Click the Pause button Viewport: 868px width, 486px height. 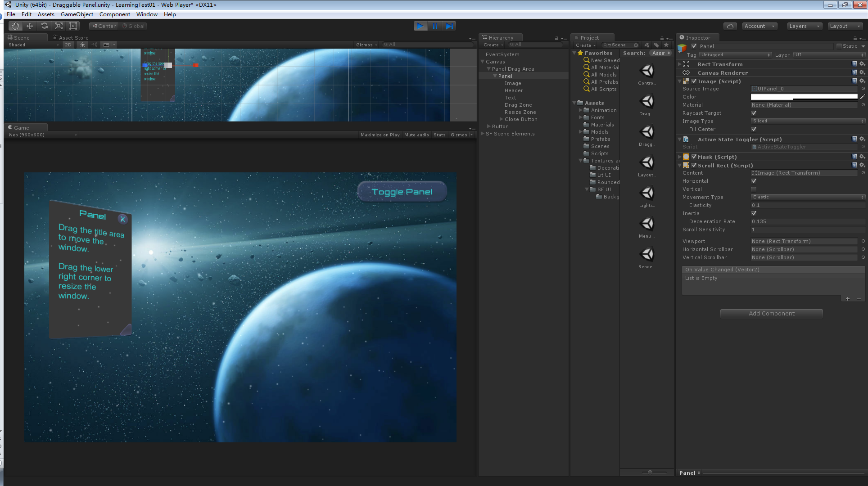(435, 26)
